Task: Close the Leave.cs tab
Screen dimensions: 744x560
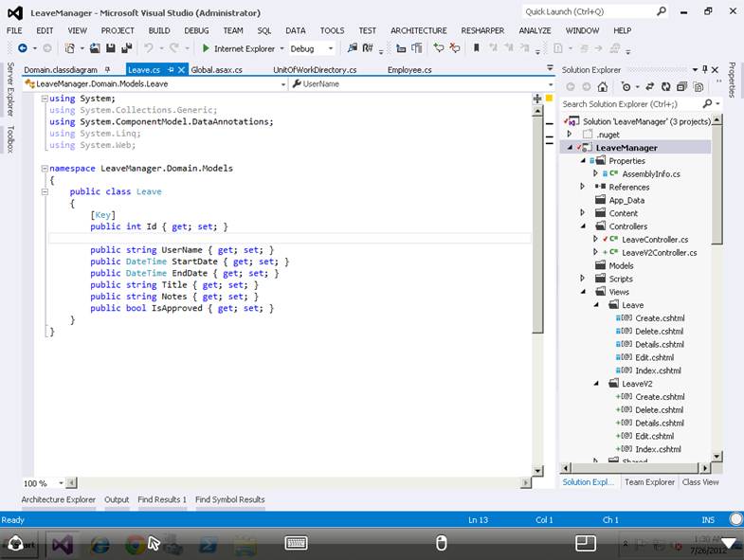Action: click(x=181, y=70)
